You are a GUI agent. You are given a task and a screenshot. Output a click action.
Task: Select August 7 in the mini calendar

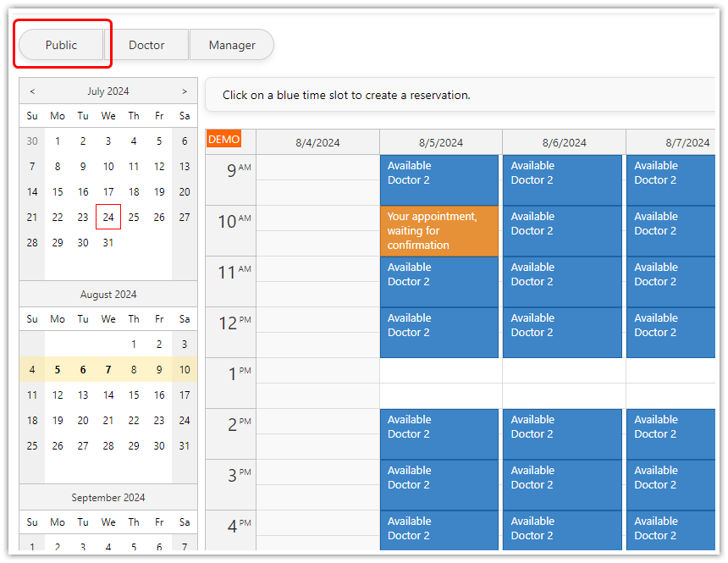[x=108, y=369]
